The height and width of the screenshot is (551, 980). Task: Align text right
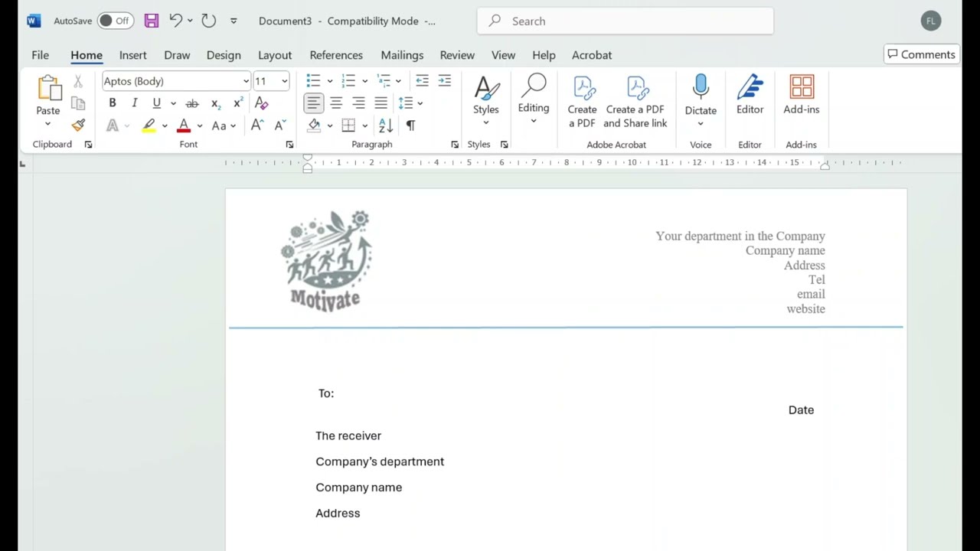[358, 103]
